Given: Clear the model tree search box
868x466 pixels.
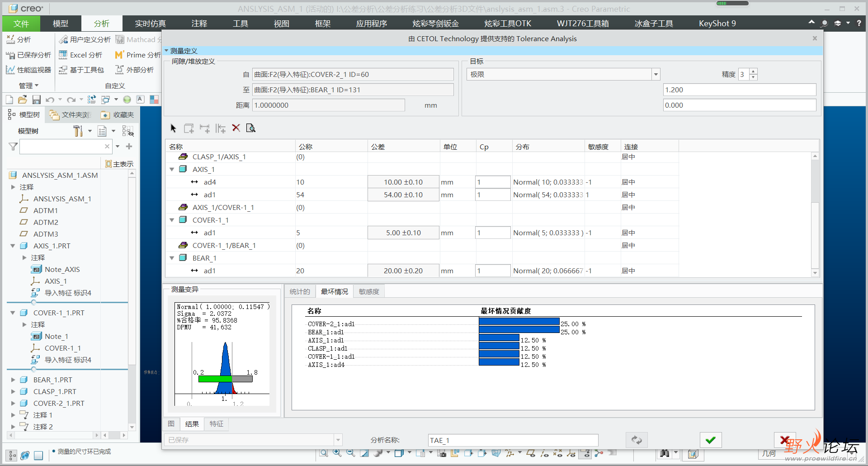Looking at the screenshot, I should point(107,146).
